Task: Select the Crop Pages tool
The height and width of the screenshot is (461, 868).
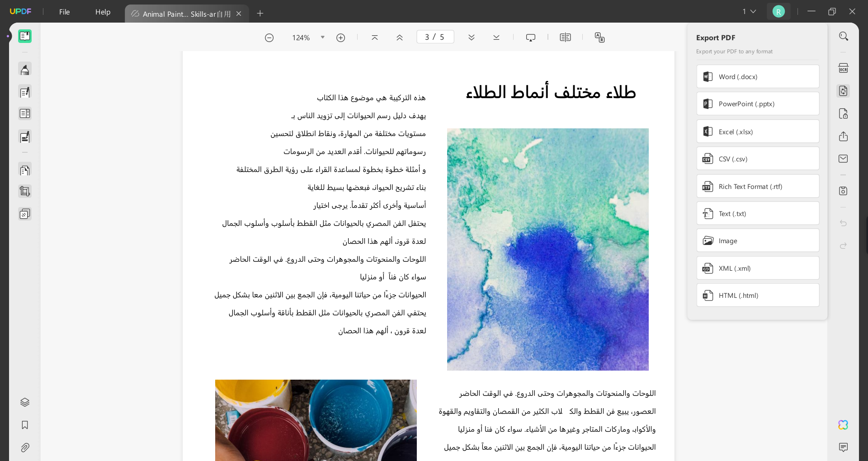Action: pyautogui.click(x=25, y=192)
